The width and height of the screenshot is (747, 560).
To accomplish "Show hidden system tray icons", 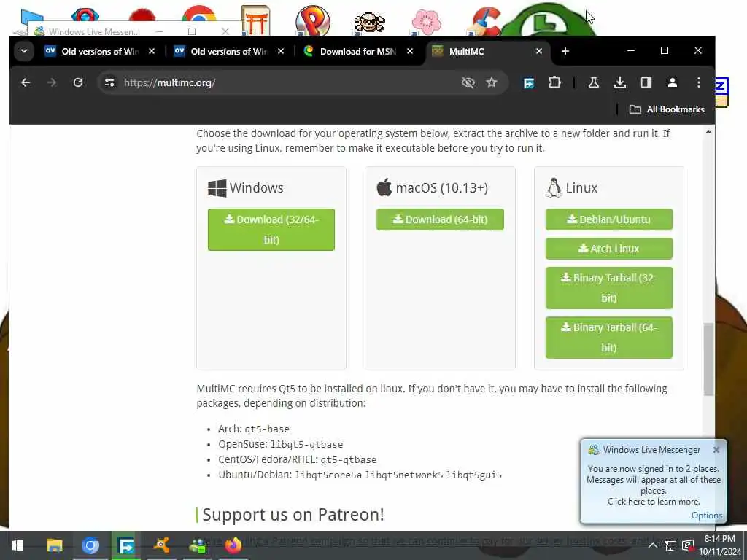I will [653, 545].
